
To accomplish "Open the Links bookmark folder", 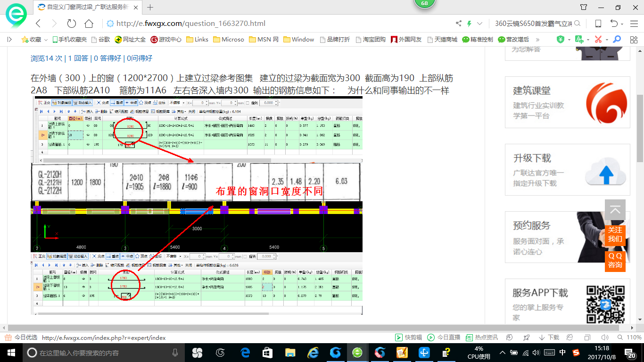I will pyautogui.click(x=198, y=40).
